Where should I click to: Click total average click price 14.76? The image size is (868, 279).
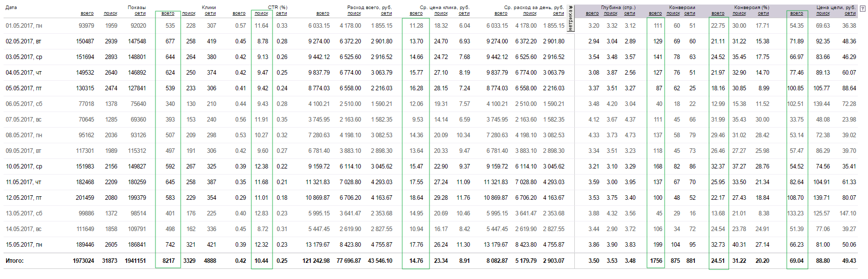pyautogui.click(x=416, y=261)
